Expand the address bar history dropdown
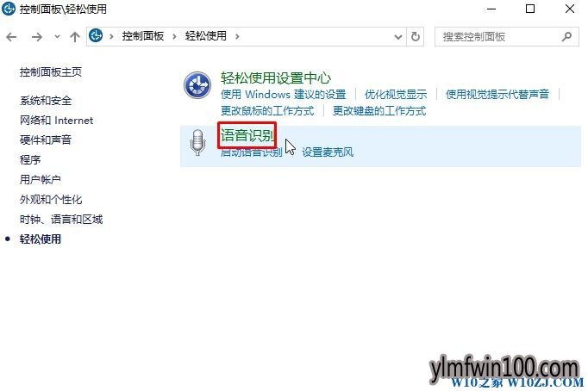 [x=398, y=37]
